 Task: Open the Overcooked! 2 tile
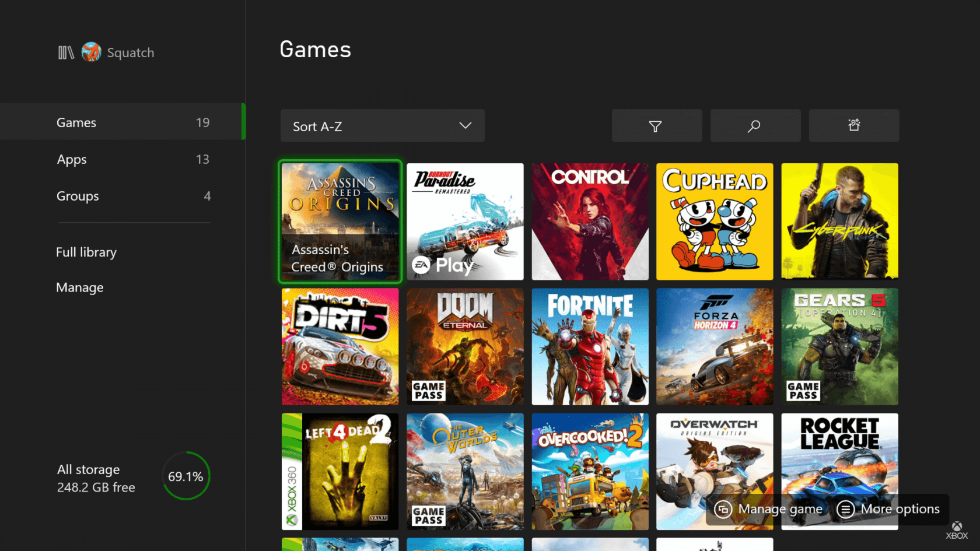tap(590, 472)
